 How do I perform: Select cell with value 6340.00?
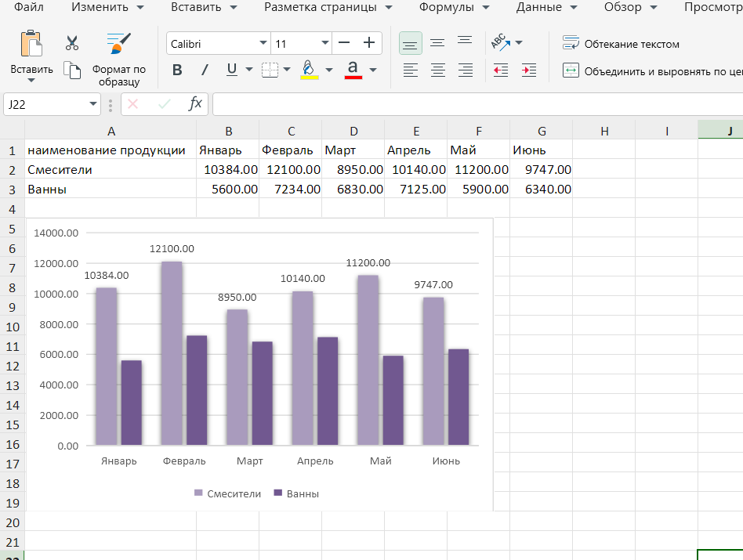coord(541,190)
